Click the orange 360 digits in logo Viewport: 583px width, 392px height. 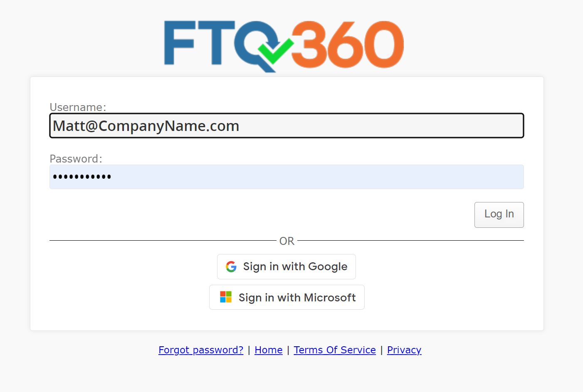(x=348, y=44)
